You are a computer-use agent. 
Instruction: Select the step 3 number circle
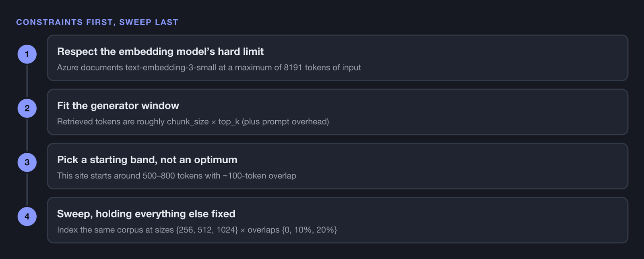pyautogui.click(x=27, y=162)
